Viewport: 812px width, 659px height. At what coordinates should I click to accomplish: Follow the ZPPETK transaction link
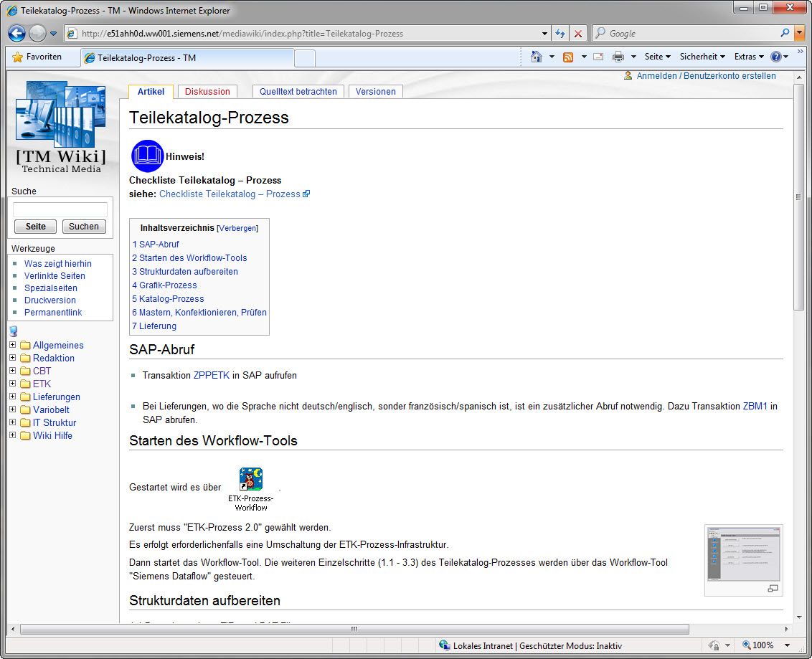212,375
